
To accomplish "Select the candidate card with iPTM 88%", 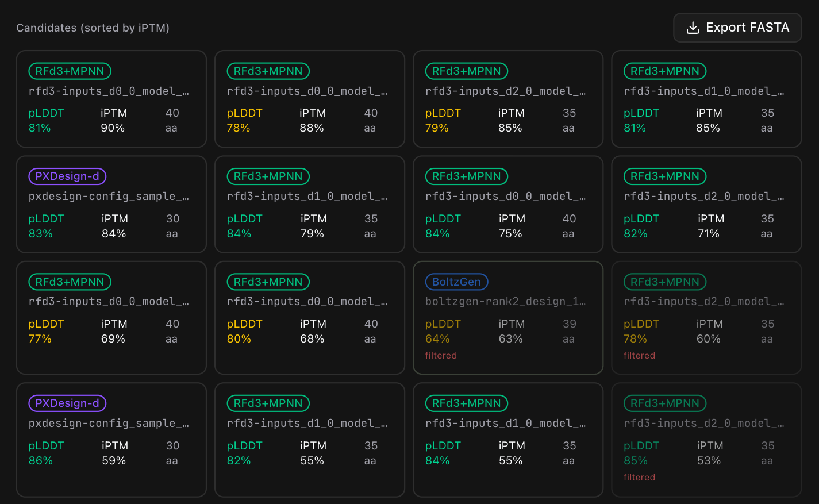I will (310, 99).
